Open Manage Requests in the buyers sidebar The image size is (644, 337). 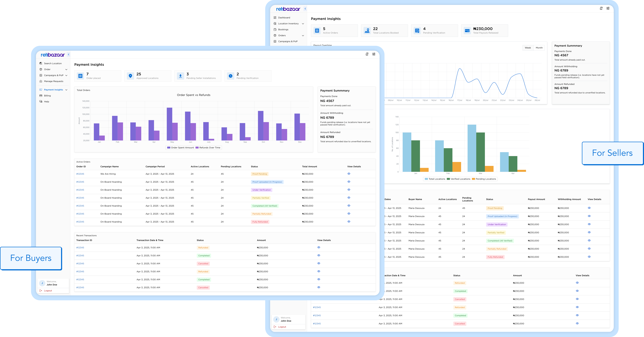(53, 81)
